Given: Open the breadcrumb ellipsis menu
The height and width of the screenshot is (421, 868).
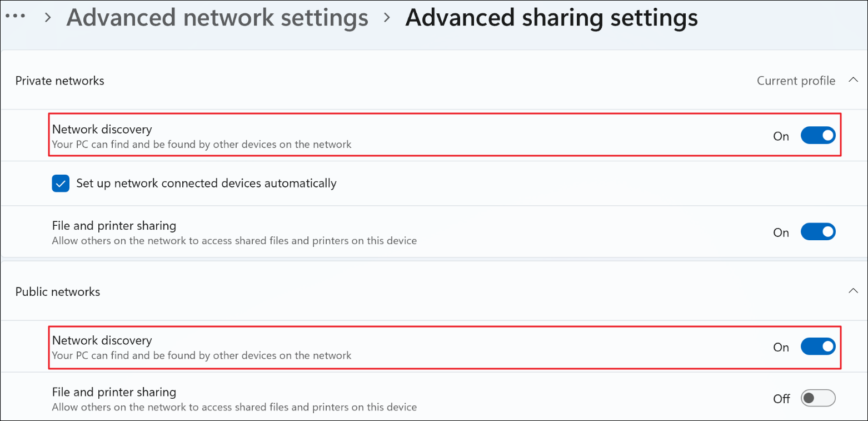Looking at the screenshot, I should click(15, 16).
